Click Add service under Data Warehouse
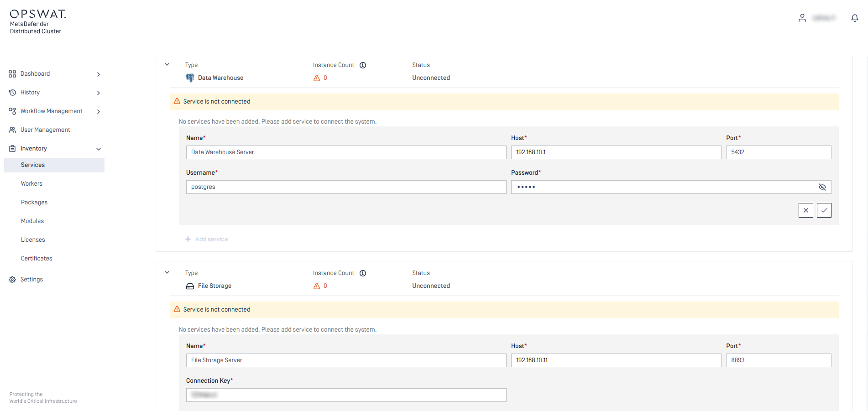Image resolution: width=868 pixels, height=411 pixels. (x=206, y=239)
